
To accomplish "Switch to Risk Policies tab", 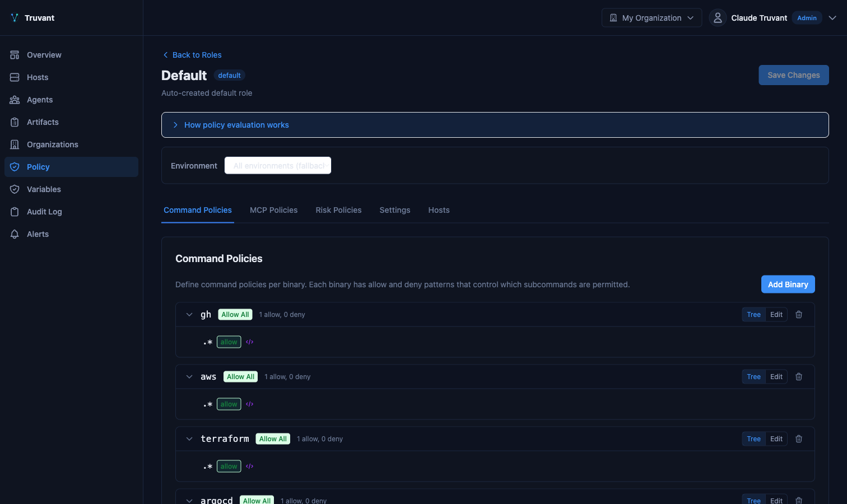I will coord(338,210).
